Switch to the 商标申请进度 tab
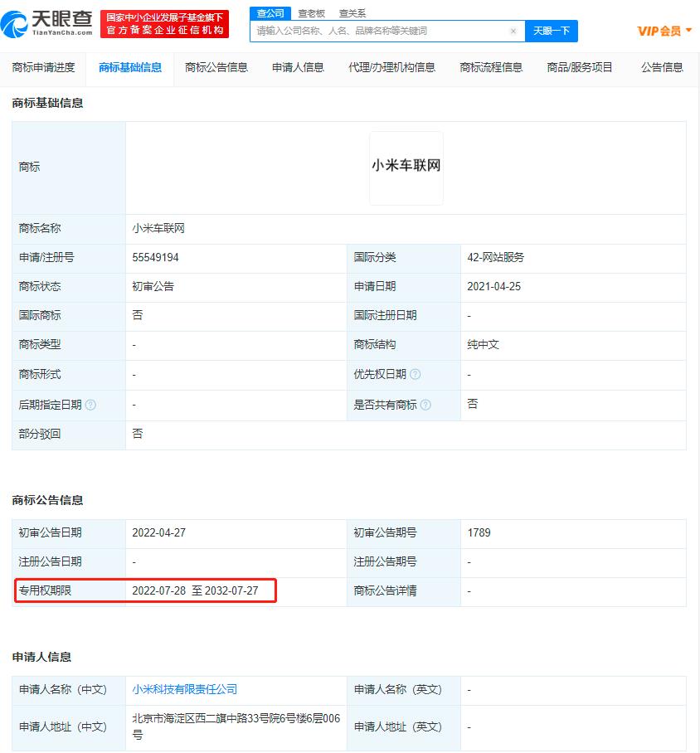700x753 pixels. (43, 68)
